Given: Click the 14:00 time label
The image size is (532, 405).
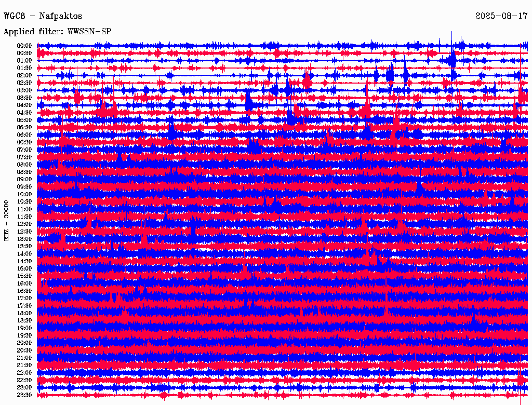Looking at the screenshot, I should click(x=24, y=254).
